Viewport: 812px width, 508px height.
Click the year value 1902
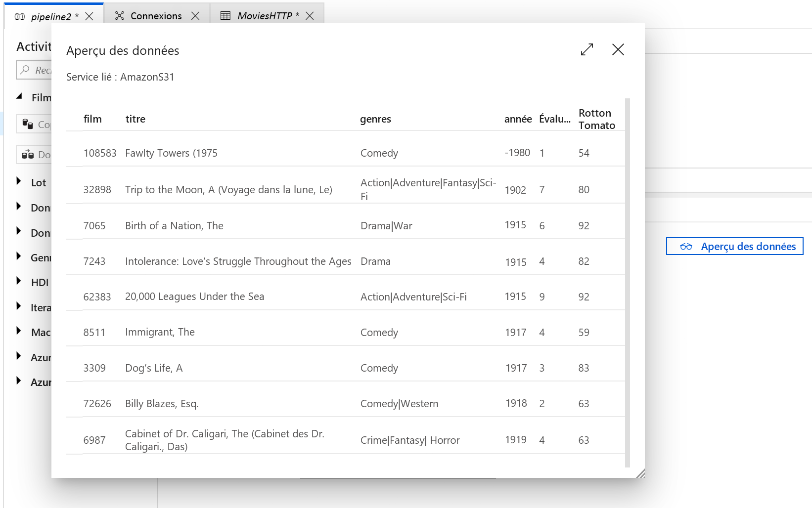click(x=515, y=190)
